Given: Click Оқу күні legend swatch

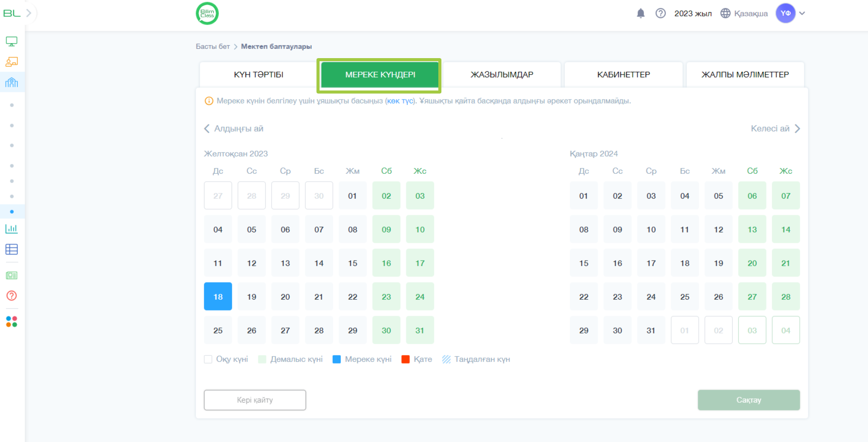Looking at the screenshot, I should 208,359.
